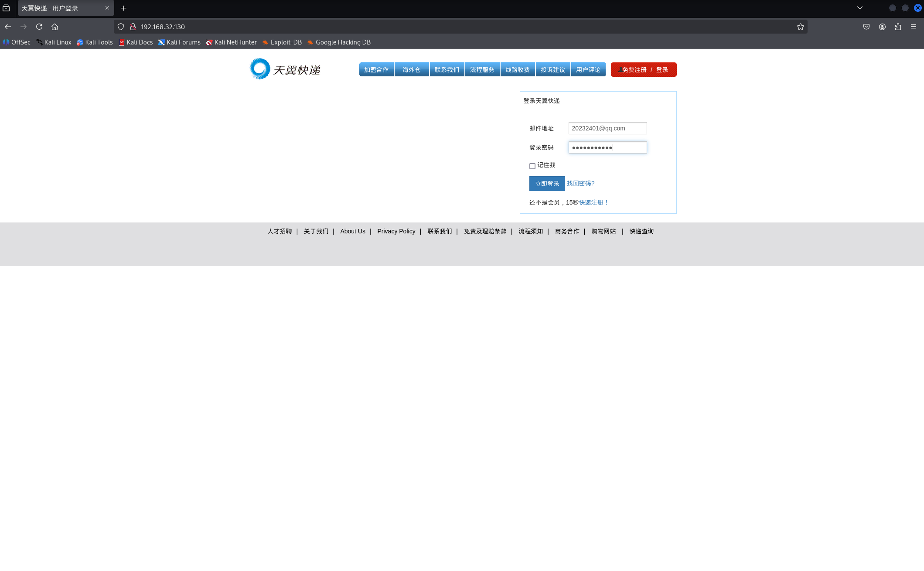Expand the list all tabs chevron

coord(860,8)
